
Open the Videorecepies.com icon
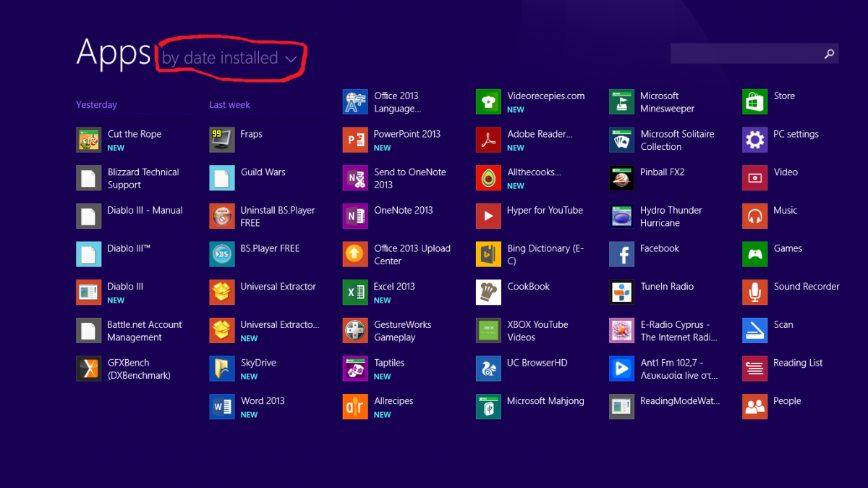click(488, 102)
